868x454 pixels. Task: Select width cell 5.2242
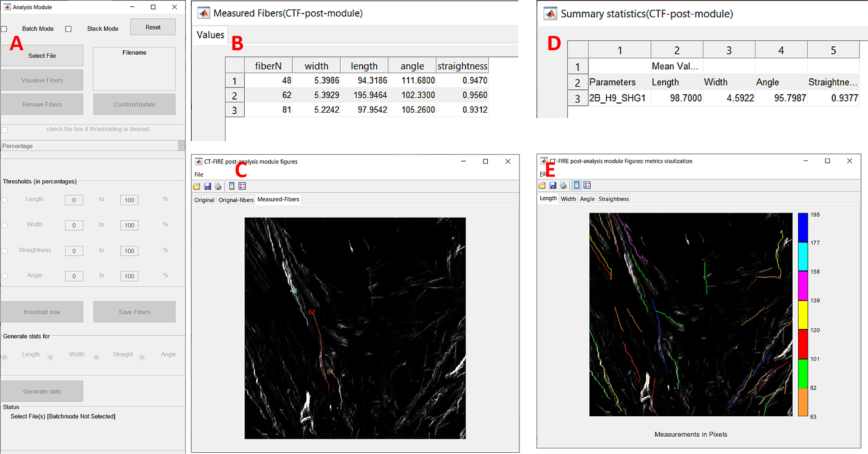click(x=316, y=110)
